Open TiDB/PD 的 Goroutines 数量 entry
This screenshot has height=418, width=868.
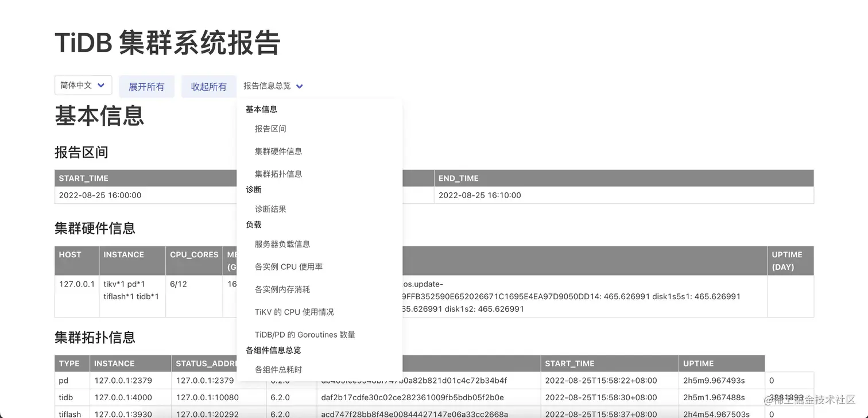coord(305,335)
